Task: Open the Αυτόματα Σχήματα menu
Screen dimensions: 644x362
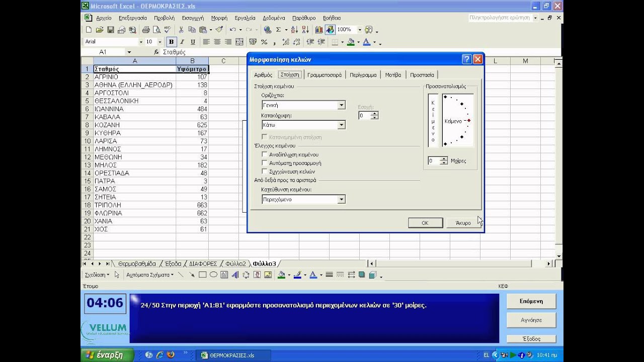Action: click(x=149, y=275)
